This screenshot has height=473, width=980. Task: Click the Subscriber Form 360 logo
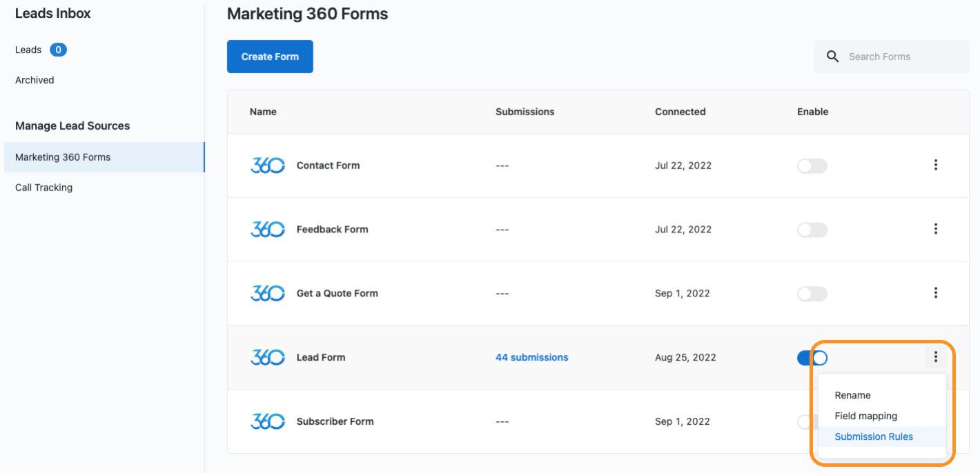pyautogui.click(x=267, y=421)
